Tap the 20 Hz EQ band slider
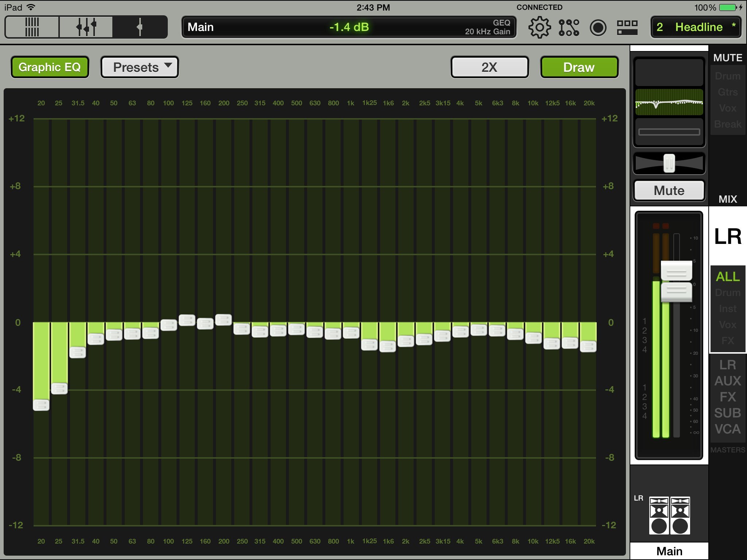The image size is (747, 560). pos(41,405)
